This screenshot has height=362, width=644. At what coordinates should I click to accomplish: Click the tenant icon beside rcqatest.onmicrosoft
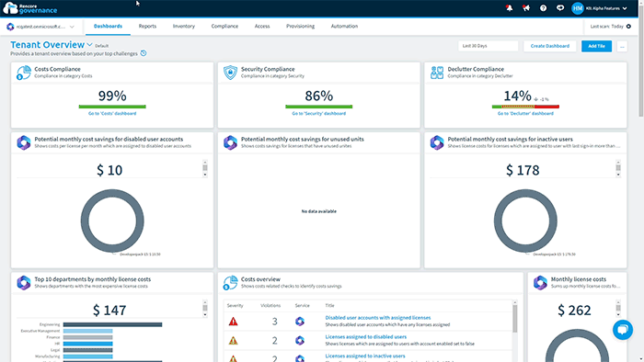pos(10,27)
